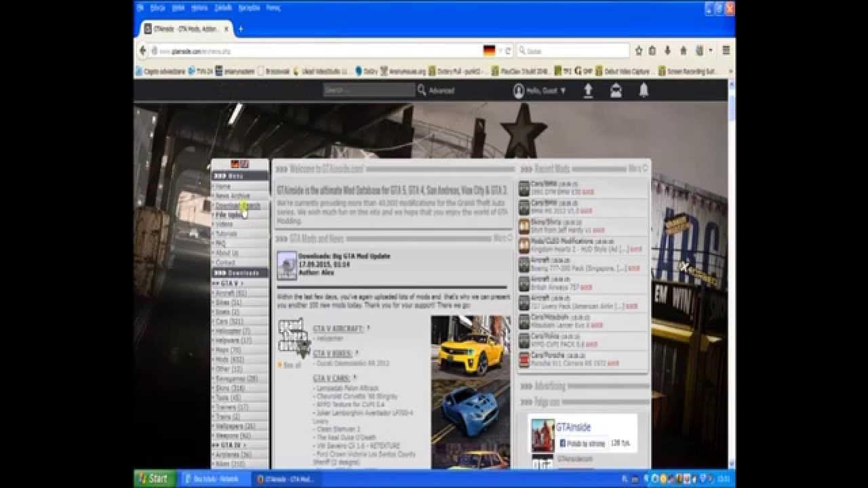Click icon beside Shirt from Jeff Hardy mod
Screen dimensions: 868x488
point(524,226)
